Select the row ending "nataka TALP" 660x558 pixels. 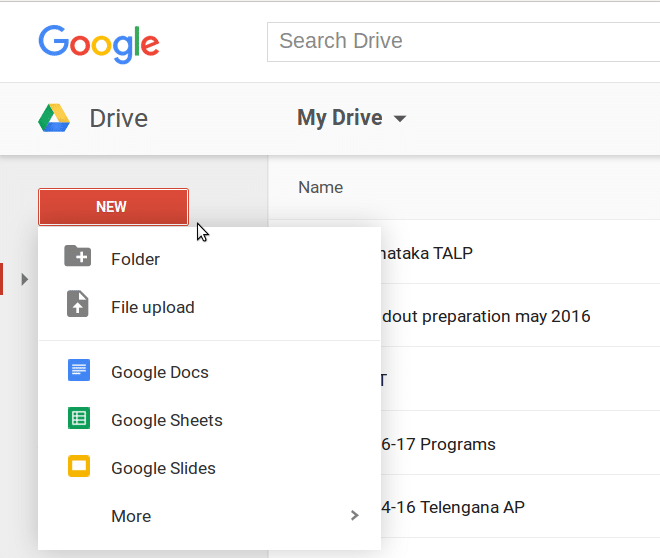[x=520, y=252]
